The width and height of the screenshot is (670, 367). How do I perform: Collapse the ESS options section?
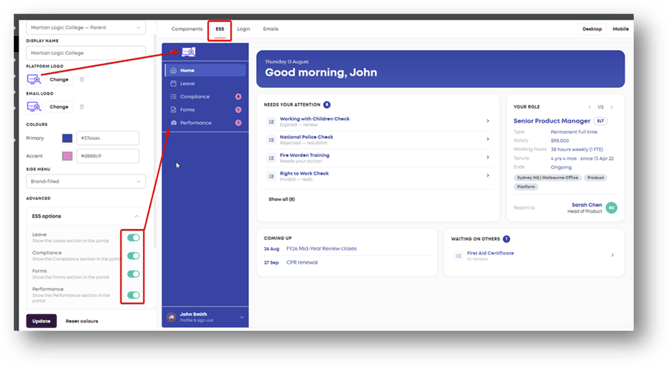136,216
